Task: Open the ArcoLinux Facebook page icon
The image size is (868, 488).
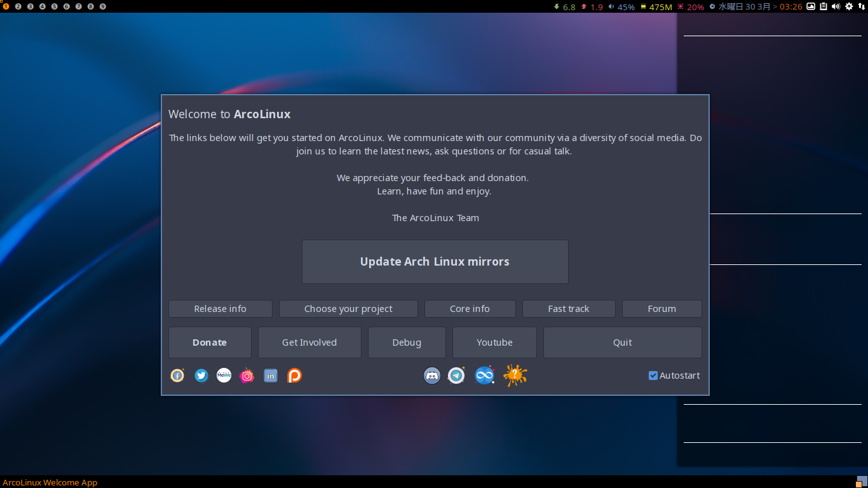Action: coord(177,376)
